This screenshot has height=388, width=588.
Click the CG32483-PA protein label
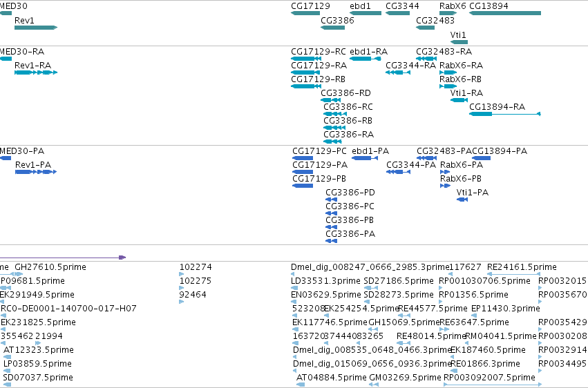(444, 151)
